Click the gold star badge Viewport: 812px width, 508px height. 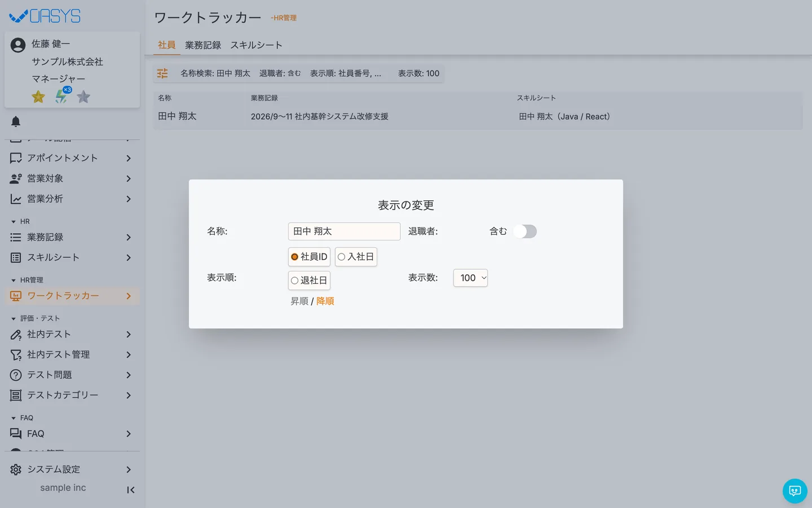point(38,97)
